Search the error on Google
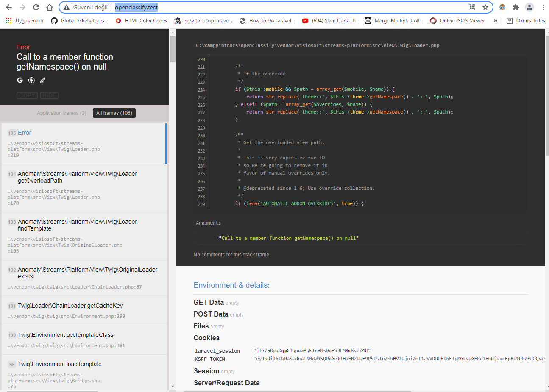Screen dimensions: 549x392 pos(20,80)
